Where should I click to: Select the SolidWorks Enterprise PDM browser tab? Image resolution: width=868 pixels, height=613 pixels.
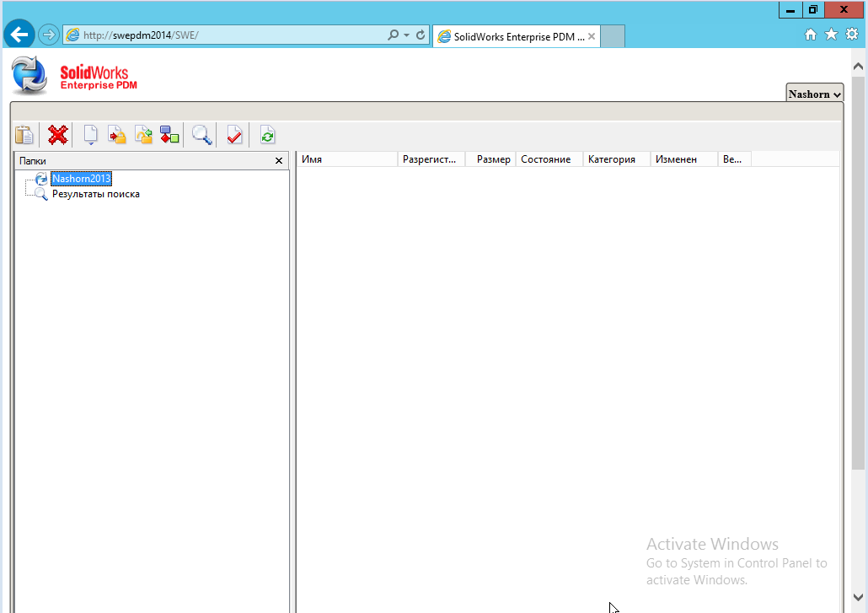[x=517, y=36]
